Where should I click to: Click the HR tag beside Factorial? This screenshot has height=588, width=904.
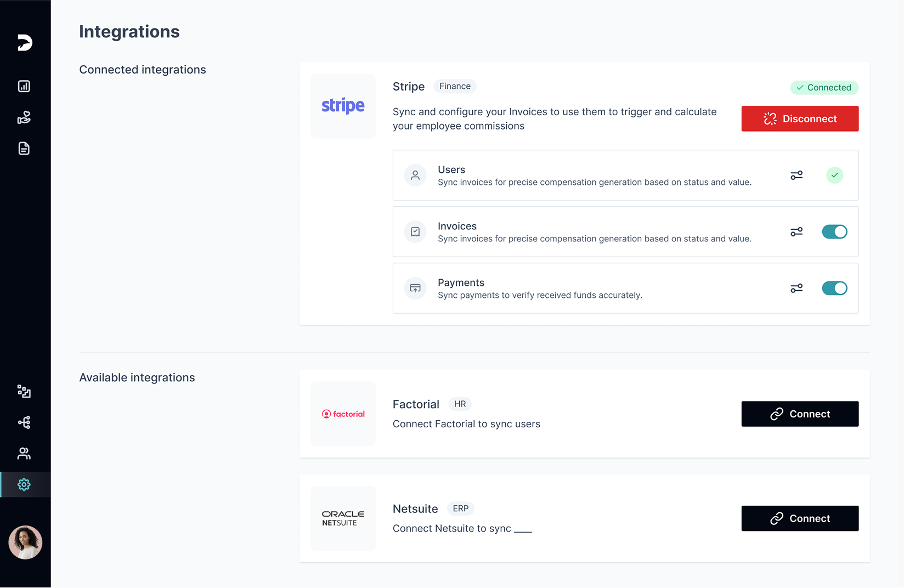(x=460, y=404)
